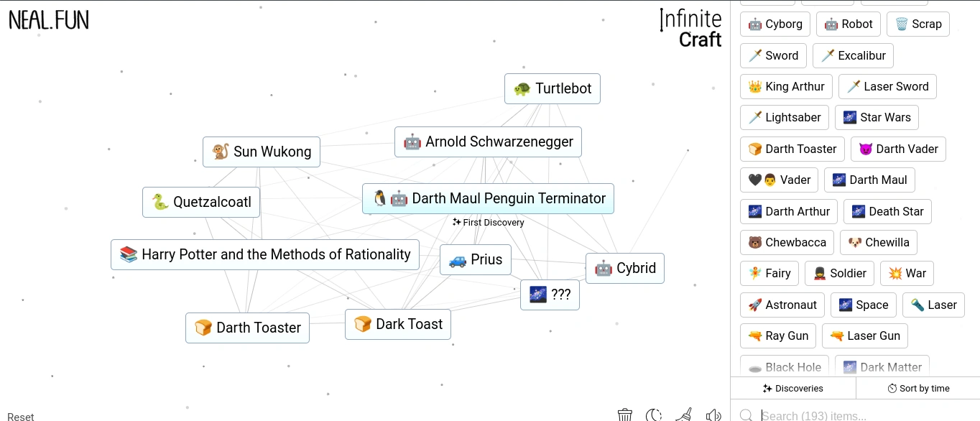This screenshot has height=421, width=980.
Task: Click the Prius car element
Action: pos(476,259)
